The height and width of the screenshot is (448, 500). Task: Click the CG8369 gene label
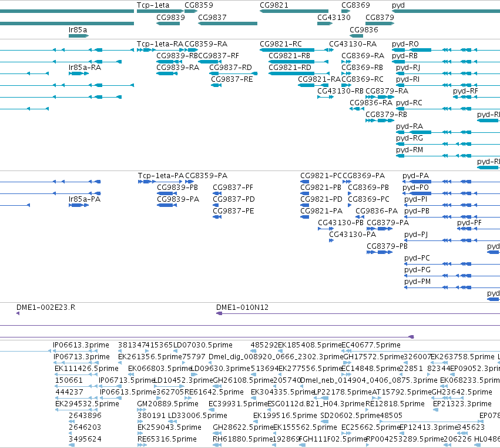[x=355, y=5]
